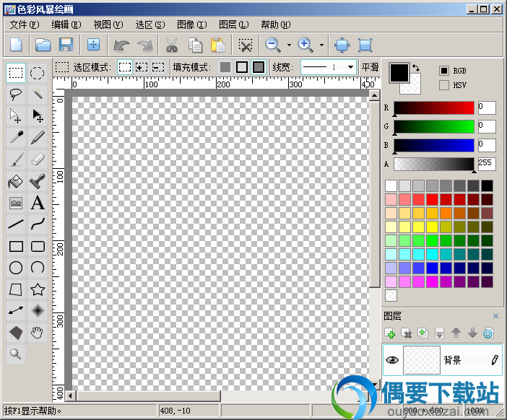Choose the curve line tool

click(x=37, y=224)
